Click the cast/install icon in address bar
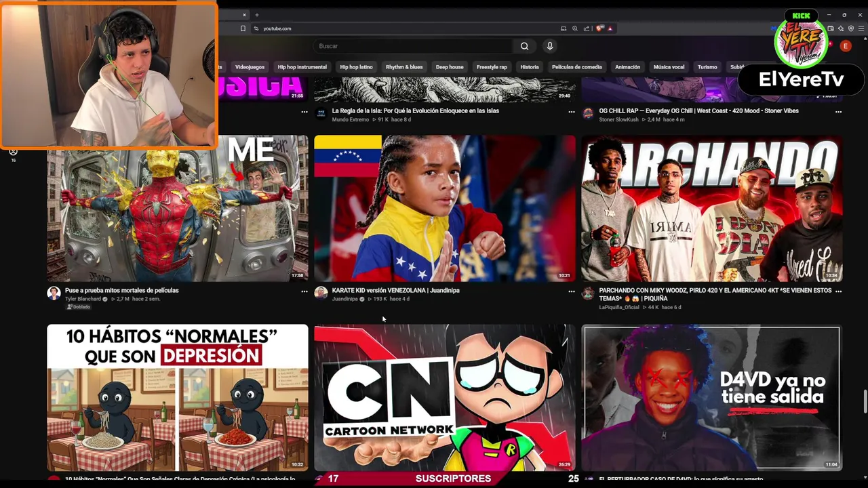The image size is (868, 488). (x=564, y=28)
